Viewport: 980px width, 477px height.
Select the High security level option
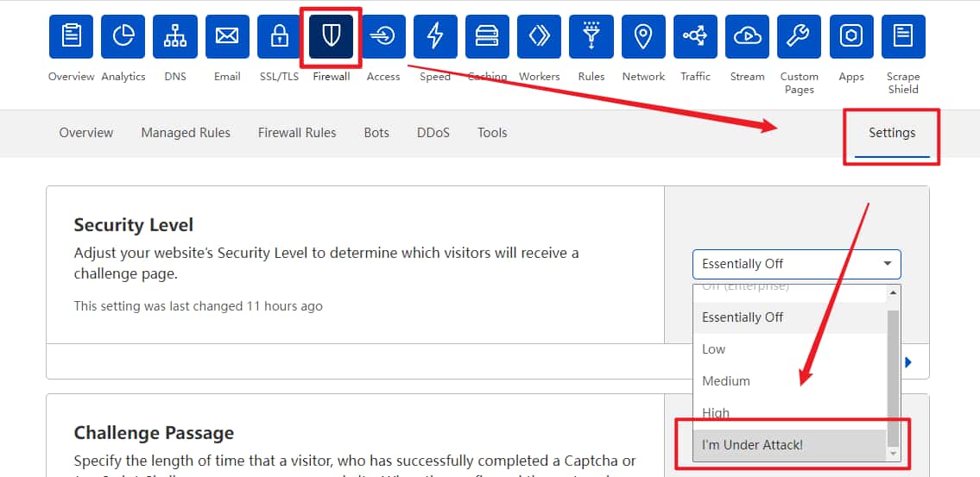tap(790, 413)
